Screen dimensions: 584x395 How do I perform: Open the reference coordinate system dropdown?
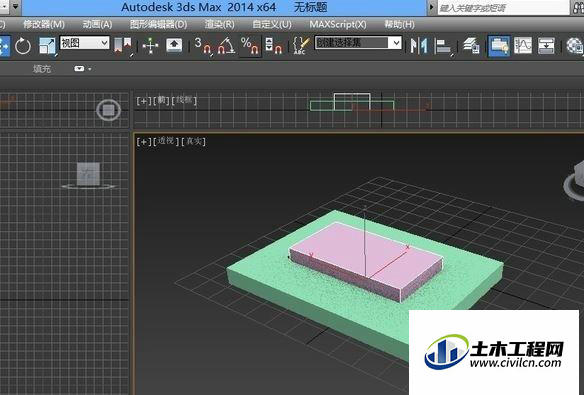tap(85, 43)
